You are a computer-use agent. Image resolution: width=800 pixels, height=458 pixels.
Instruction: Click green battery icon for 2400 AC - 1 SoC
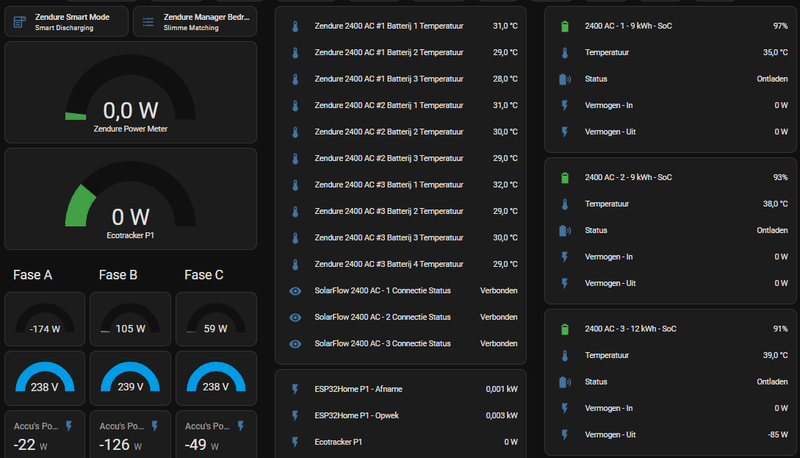click(x=565, y=27)
